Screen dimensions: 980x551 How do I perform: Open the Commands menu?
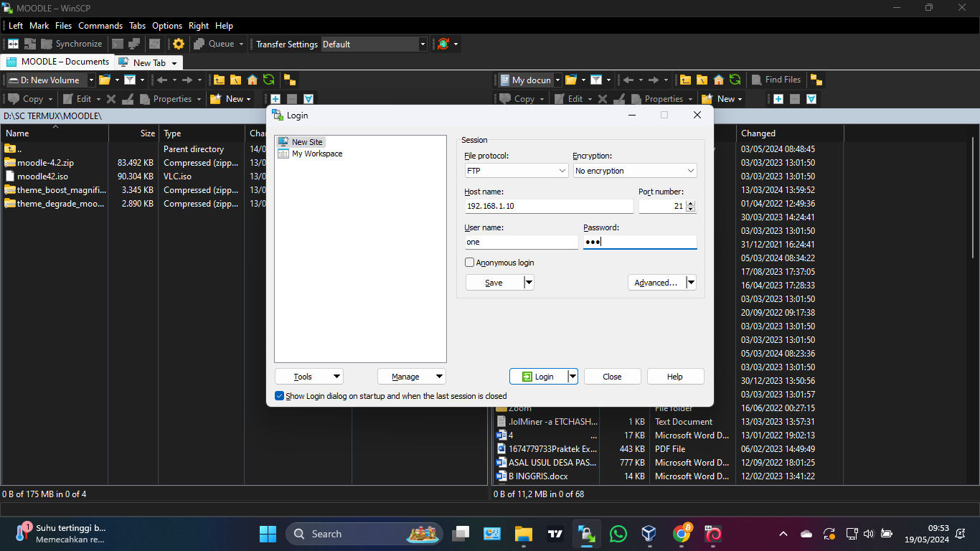pyautogui.click(x=100, y=25)
